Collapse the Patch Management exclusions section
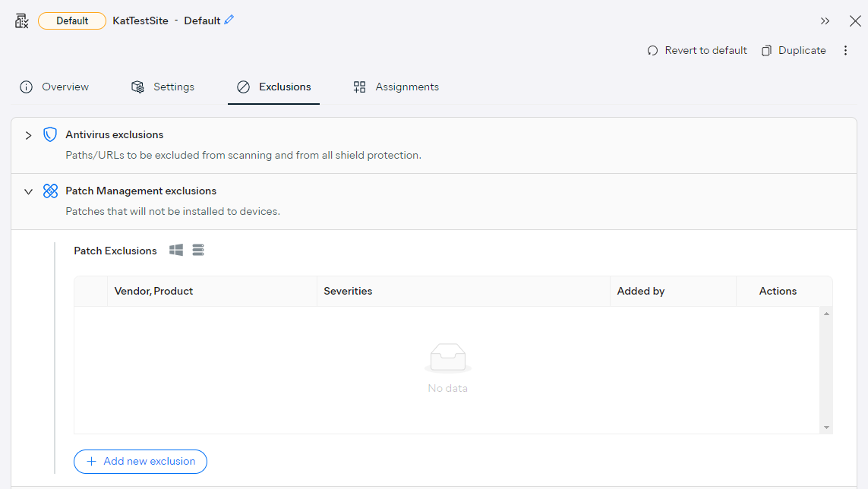This screenshot has height=489, width=868. [x=28, y=191]
